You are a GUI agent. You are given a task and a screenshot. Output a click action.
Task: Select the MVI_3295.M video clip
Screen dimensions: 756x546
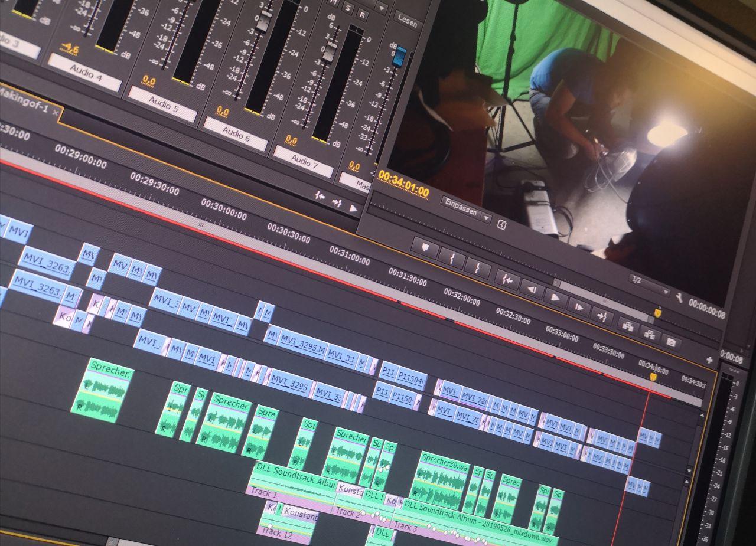[301, 345]
